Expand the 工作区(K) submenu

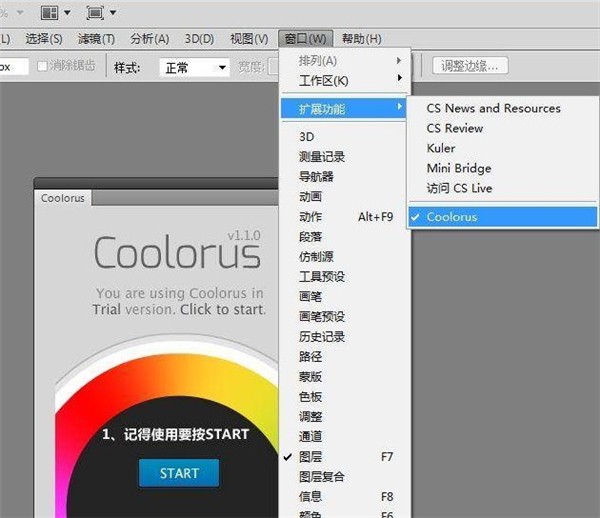tap(346, 80)
